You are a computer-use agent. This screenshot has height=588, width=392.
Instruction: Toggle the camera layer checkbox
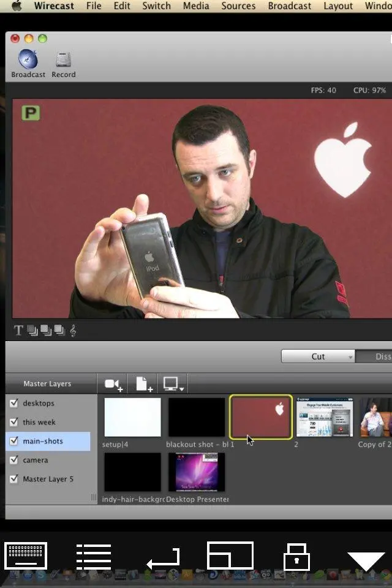point(14,460)
